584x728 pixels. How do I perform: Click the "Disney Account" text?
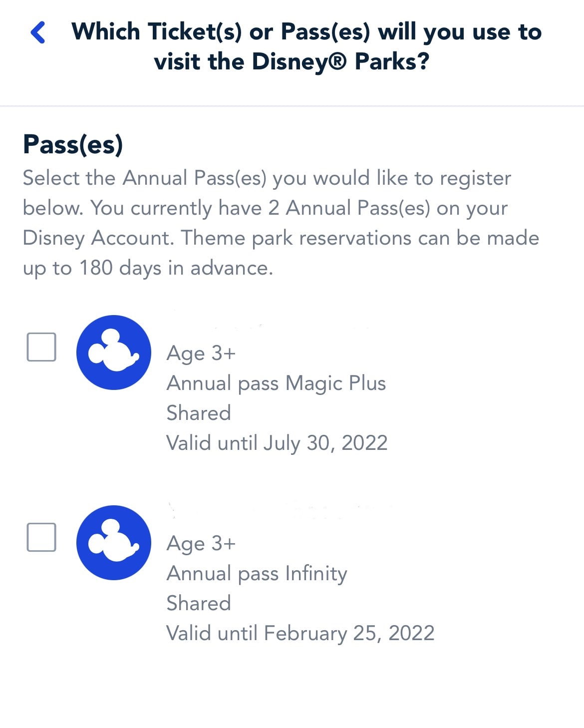98,238
